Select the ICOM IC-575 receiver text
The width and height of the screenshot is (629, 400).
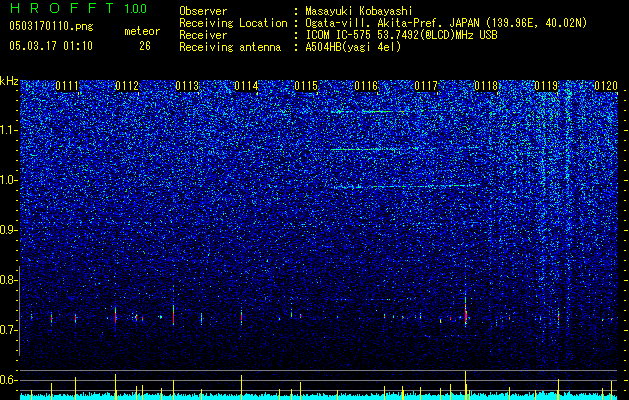pos(401,35)
